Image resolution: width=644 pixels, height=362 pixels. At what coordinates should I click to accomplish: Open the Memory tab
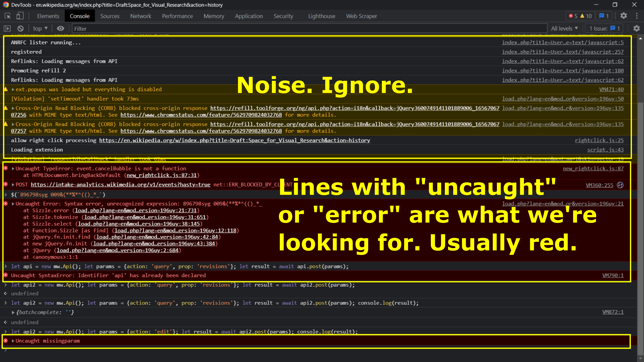coord(214,16)
